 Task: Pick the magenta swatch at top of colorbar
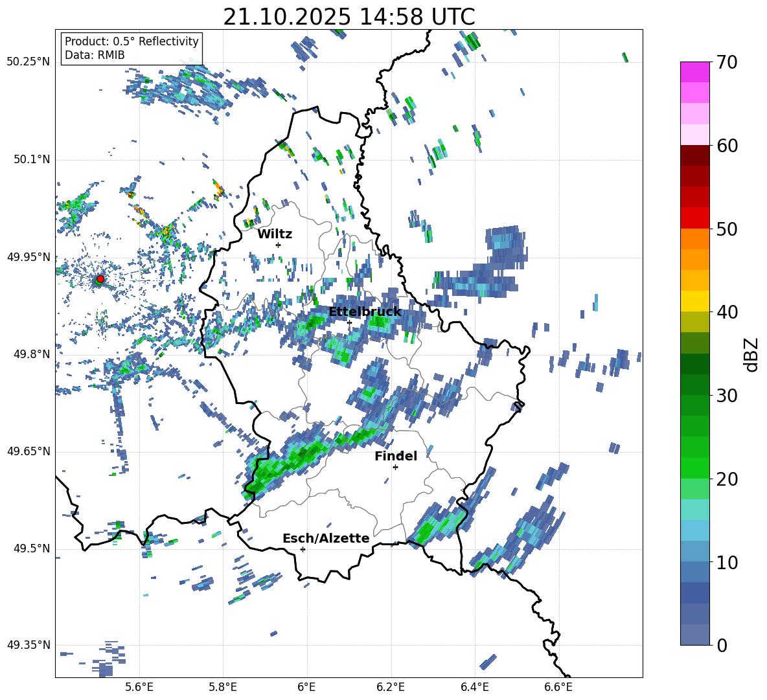695,72
